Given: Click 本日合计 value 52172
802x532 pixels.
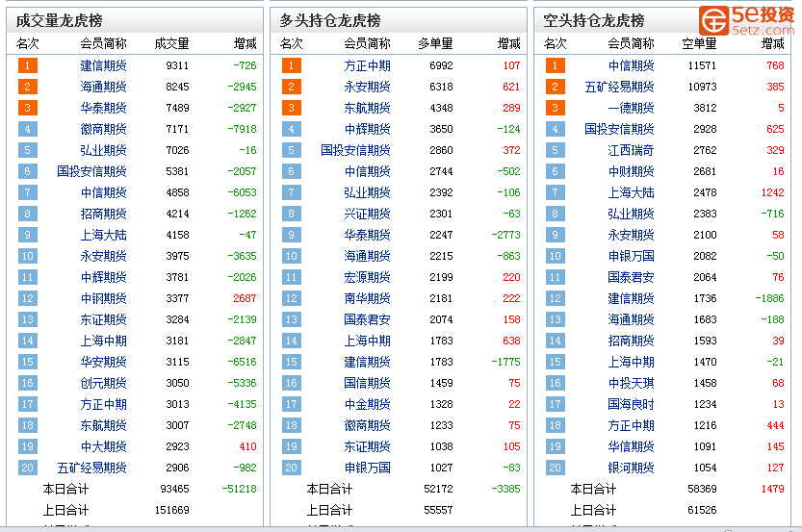Looking at the screenshot, I should click(x=438, y=489).
